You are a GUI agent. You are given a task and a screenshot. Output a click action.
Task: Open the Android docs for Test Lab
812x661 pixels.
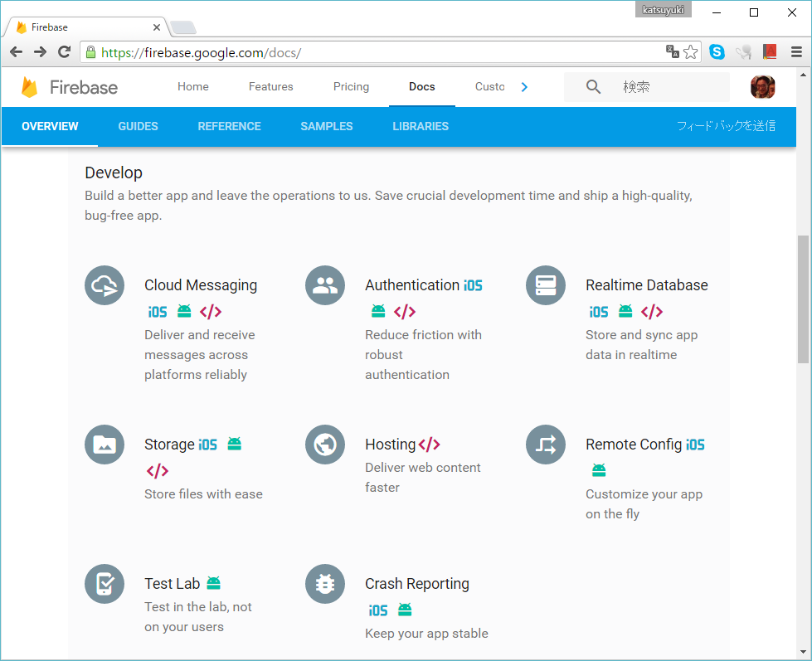[x=214, y=583]
